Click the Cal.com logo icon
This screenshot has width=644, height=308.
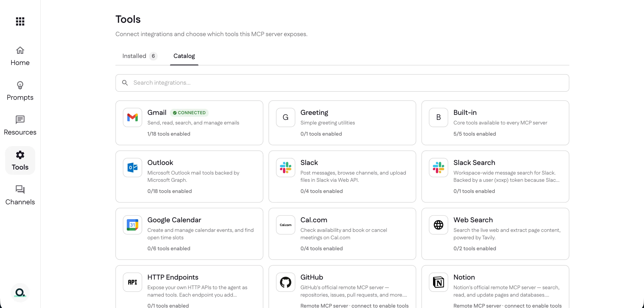tap(285, 225)
